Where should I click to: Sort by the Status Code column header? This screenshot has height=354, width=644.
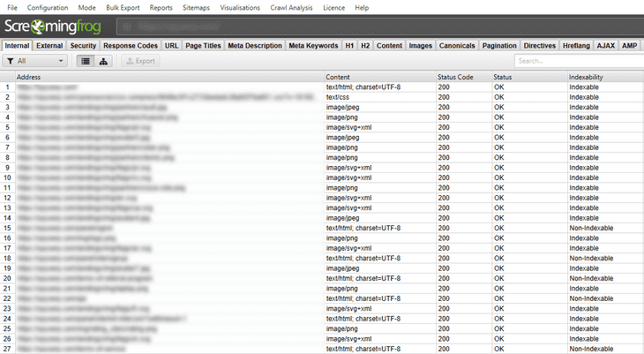click(x=455, y=77)
